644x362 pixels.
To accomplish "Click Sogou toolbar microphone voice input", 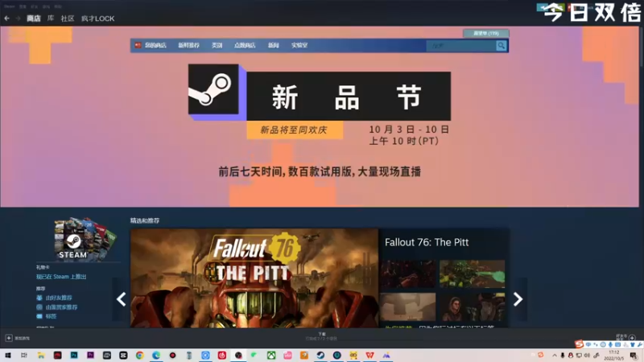I will [x=610, y=345].
